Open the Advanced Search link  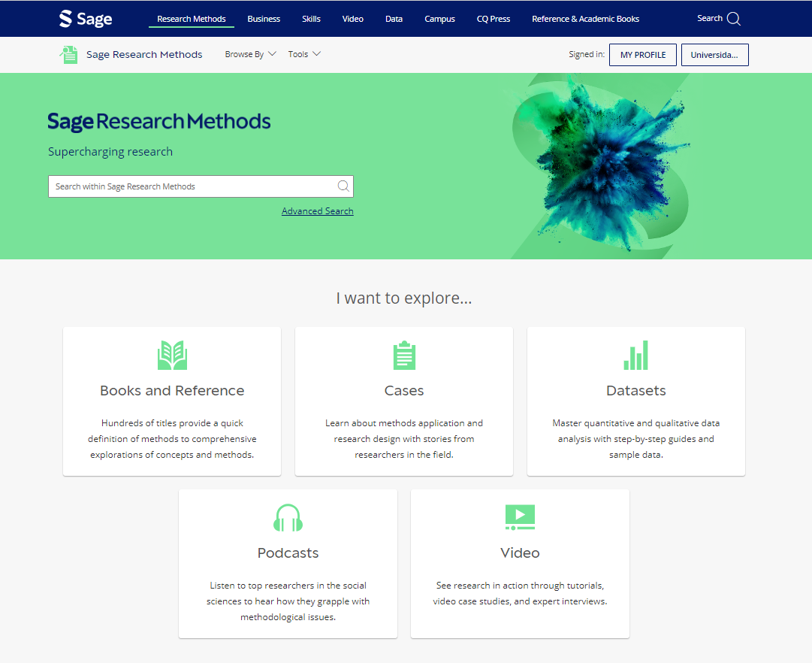[317, 210]
